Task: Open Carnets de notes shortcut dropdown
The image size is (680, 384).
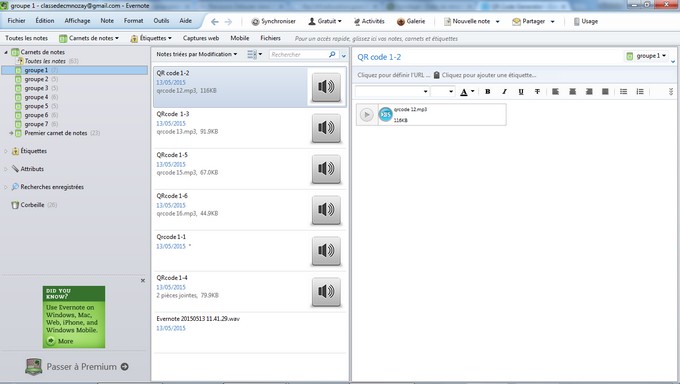Action: point(89,38)
